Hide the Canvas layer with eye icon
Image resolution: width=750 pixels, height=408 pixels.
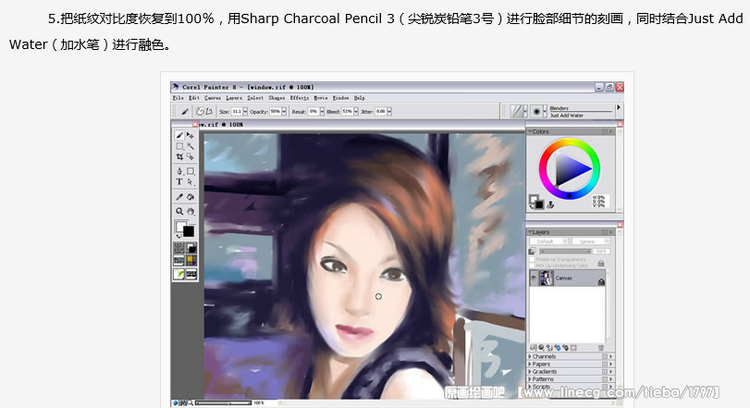point(534,277)
